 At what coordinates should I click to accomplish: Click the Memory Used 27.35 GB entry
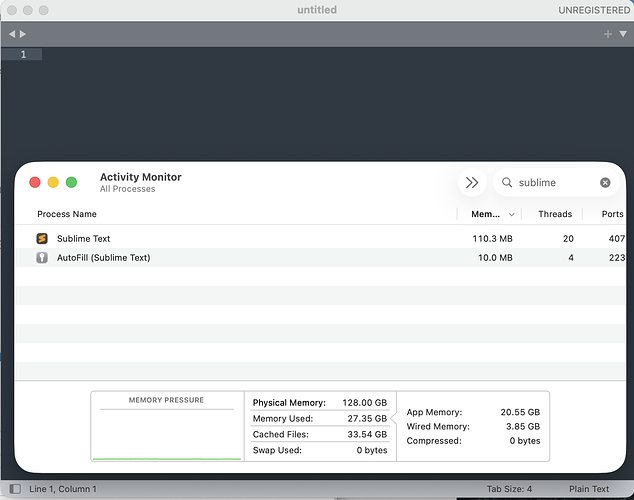[320, 418]
